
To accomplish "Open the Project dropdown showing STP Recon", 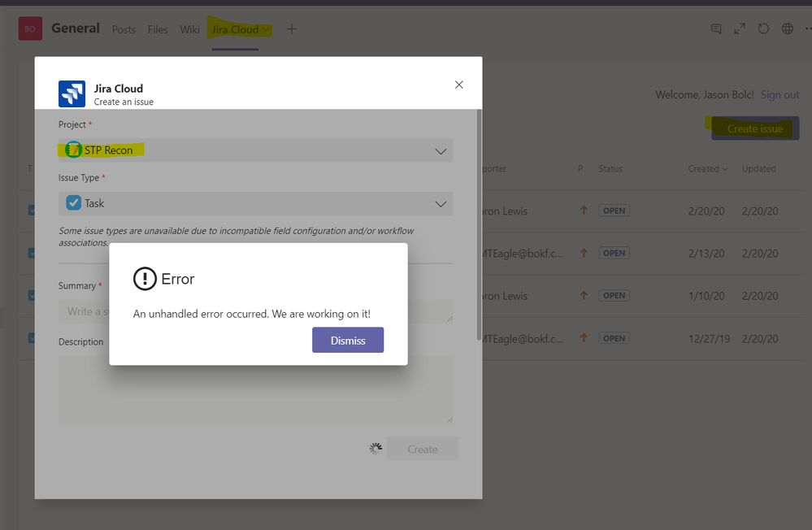I will [x=255, y=150].
